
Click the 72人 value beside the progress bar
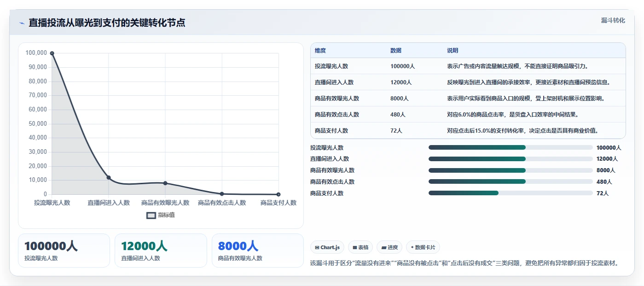(x=603, y=193)
